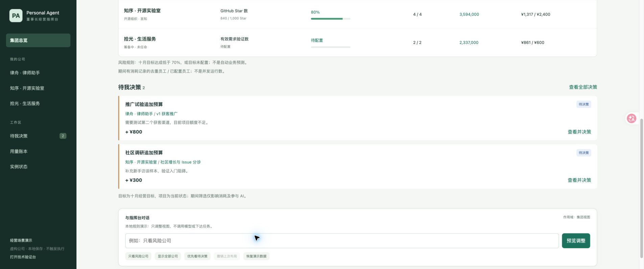Click the 作用域:集团视图 label
Image resolution: width=644 pixels, height=269 pixels.
(x=576, y=217)
